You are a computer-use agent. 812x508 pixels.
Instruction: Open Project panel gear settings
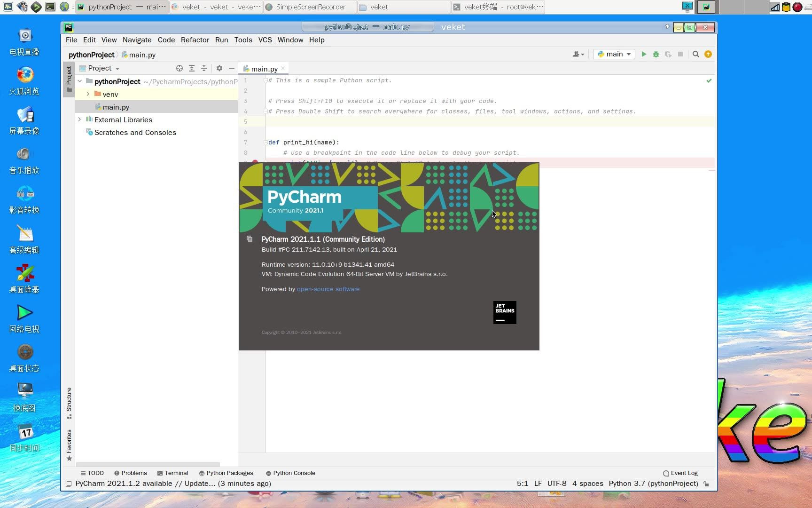tap(219, 68)
